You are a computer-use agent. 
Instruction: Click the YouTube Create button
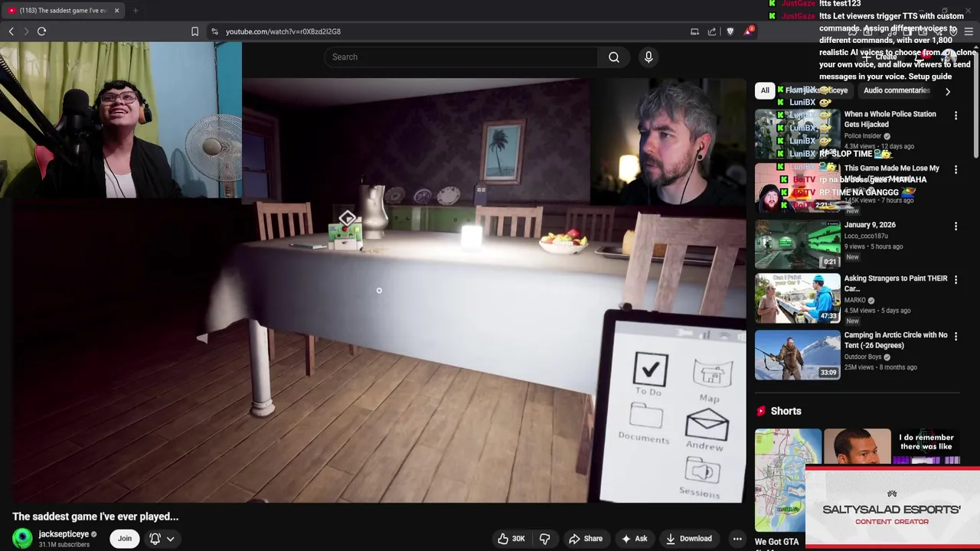880,57
